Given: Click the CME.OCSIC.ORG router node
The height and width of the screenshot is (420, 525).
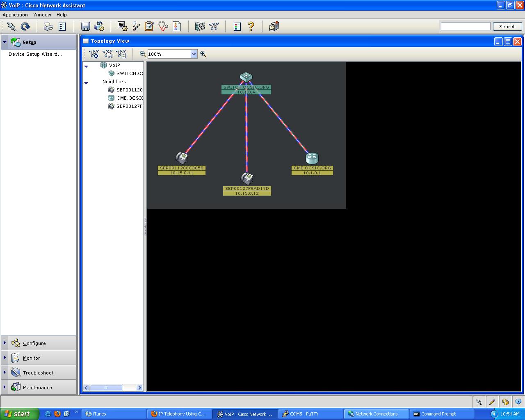Looking at the screenshot, I should (312, 158).
